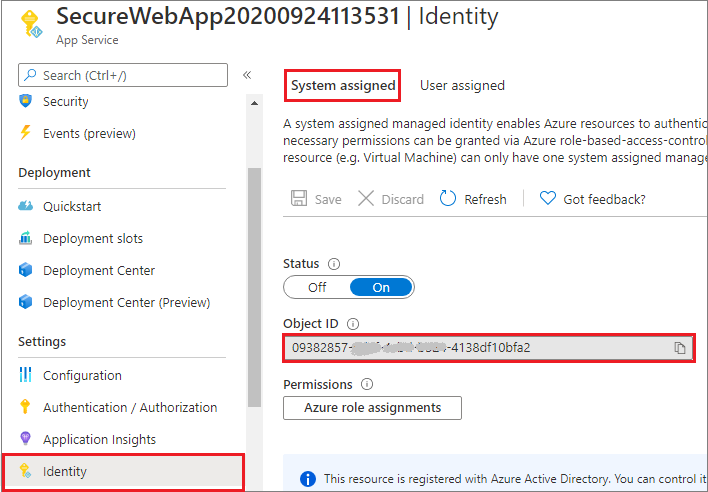Image resolution: width=708 pixels, height=492 pixels.
Task: Open Azure role assignments
Action: 373,408
